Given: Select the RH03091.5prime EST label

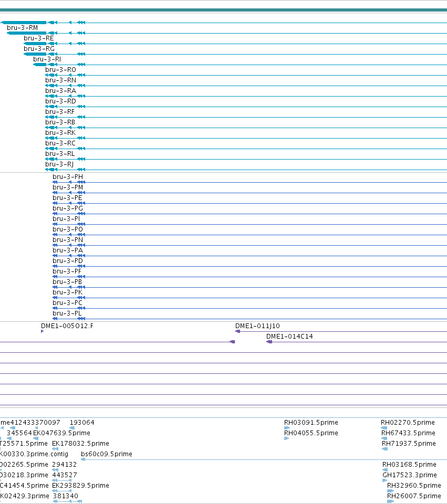Looking at the screenshot, I should [311, 423].
